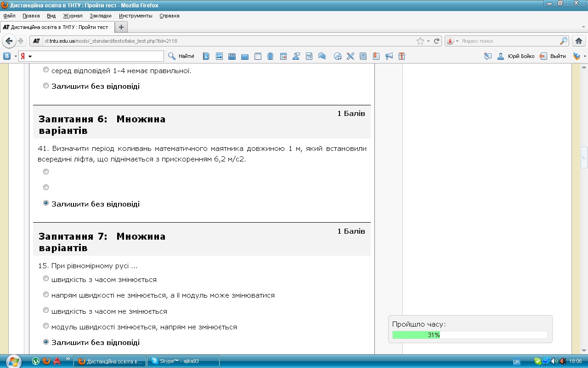Click the megaphone icon in toolbar
Screen dimensions: 588x368
pos(389,57)
